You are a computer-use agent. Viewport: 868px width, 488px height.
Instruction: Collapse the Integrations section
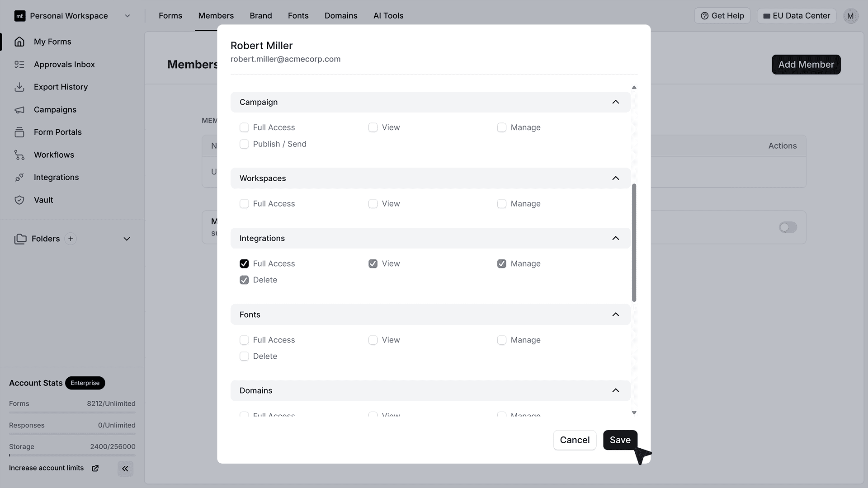(x=616, y=238)
